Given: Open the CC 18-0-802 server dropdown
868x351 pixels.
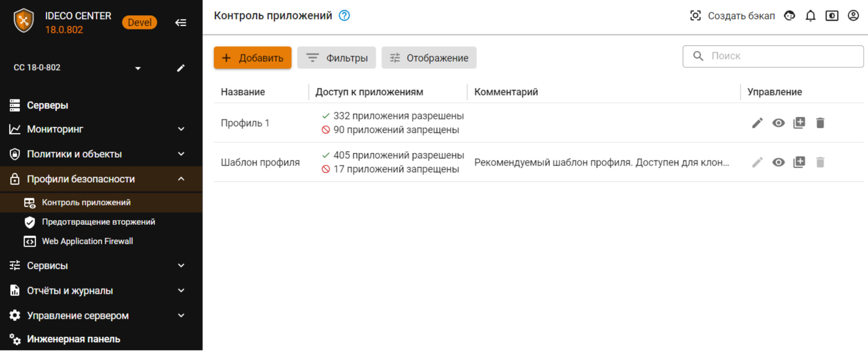Looking at the screenshot, I should pyautogui.click(x=138, y=68).
